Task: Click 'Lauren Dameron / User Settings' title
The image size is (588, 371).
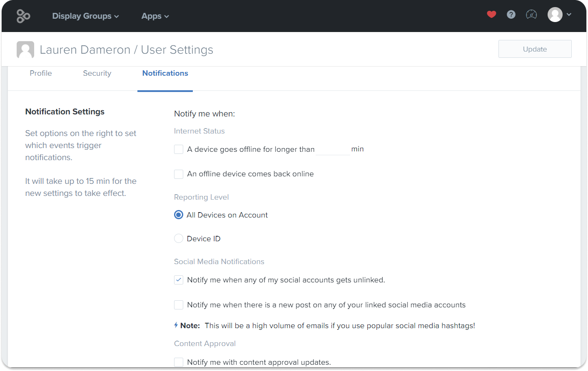Action: [127, 49]
